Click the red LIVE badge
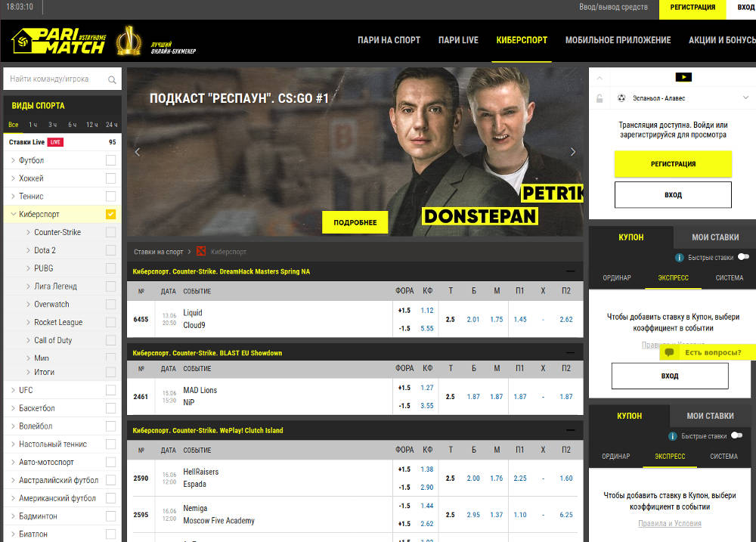Viewport: 756px width, 542px height. click(55, 142)
